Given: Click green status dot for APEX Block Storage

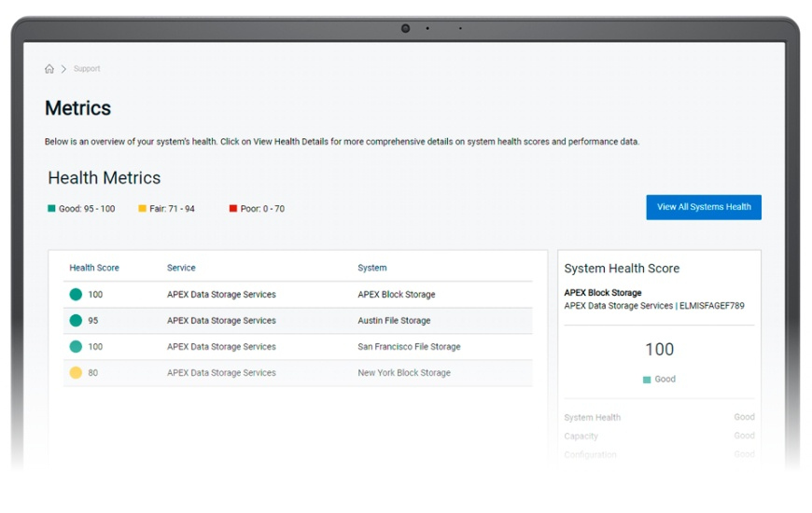Looking at the screenshot, I should coord(76,295).
